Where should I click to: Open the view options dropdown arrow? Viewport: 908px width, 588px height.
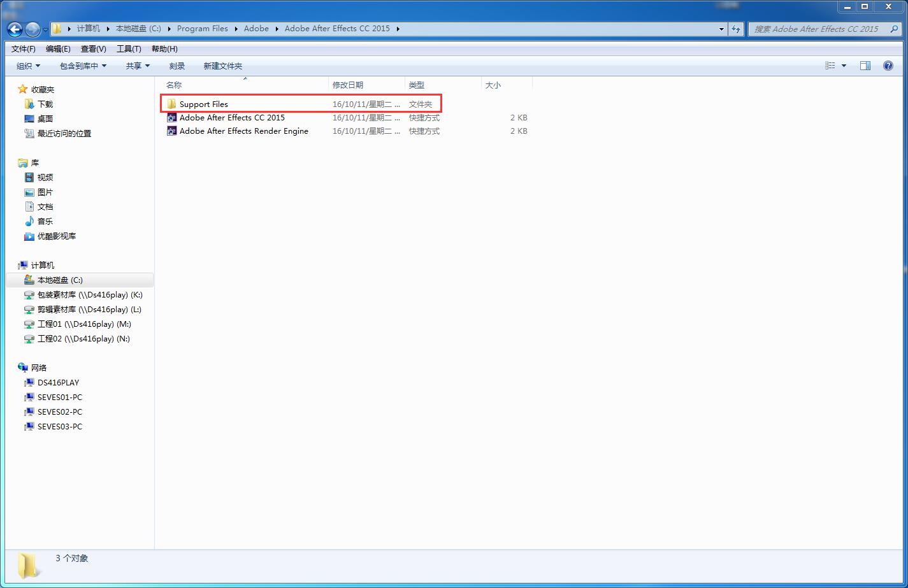(x=844, y=66)
